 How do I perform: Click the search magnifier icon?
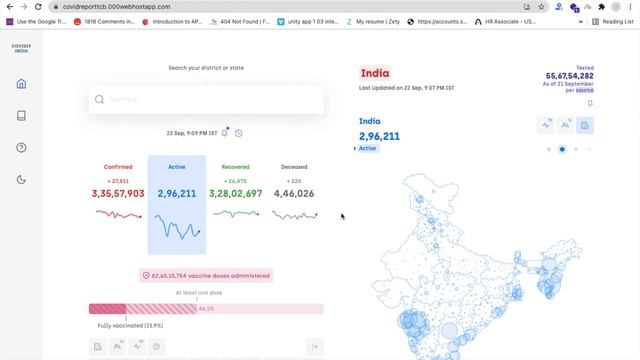99,99
